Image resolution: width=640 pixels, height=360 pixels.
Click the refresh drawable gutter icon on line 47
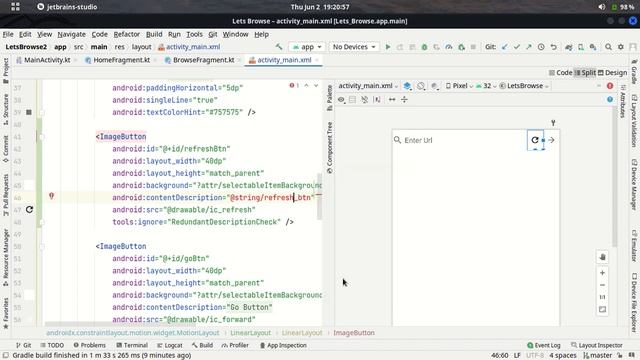pyautogui.click(x=29, y=209)
